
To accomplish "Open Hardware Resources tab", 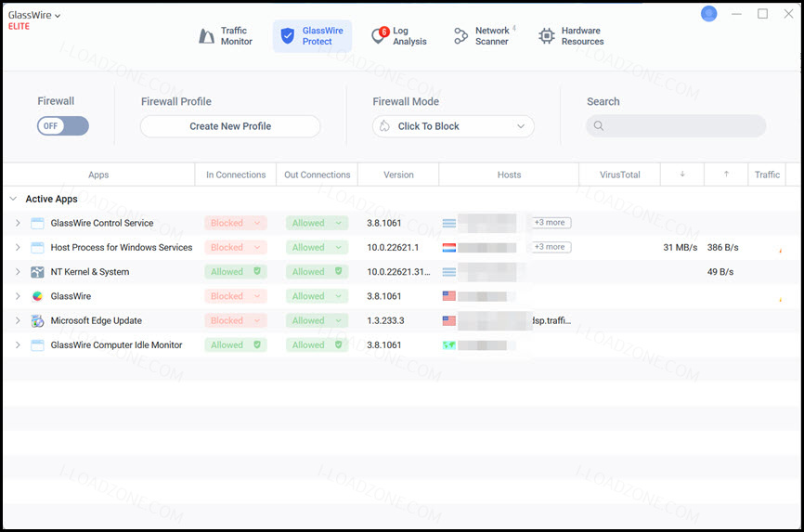I will click(x=571, y=36).
